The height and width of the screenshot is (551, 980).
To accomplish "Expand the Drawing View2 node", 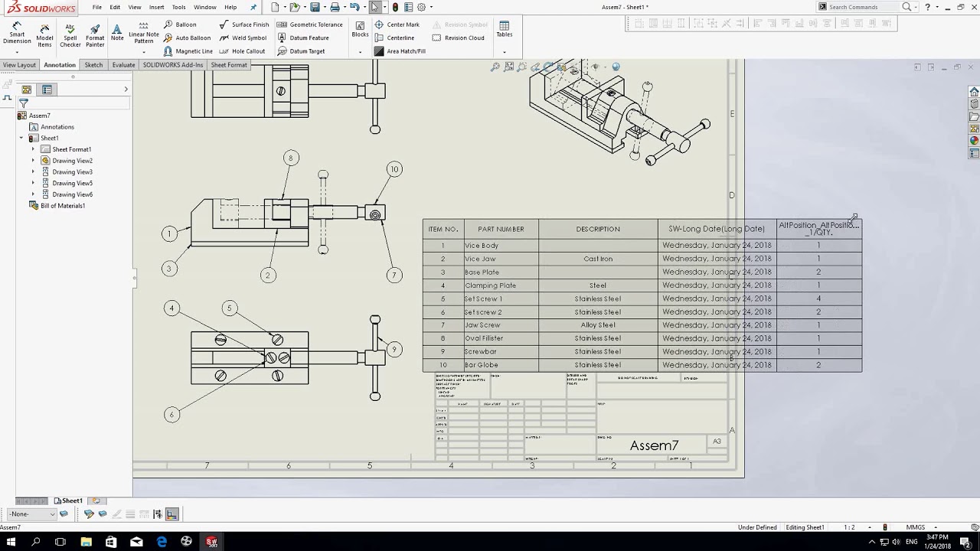I will click(33, 161).
